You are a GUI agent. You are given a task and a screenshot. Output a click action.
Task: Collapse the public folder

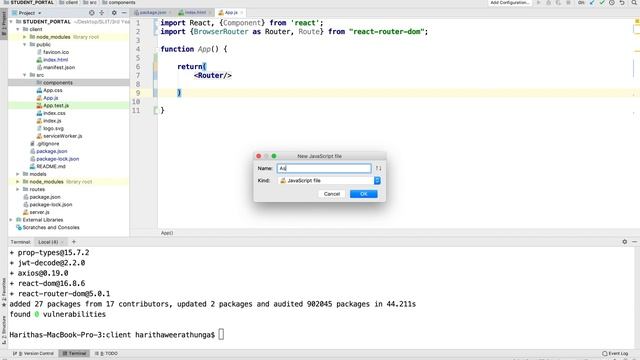click(24, 44)
